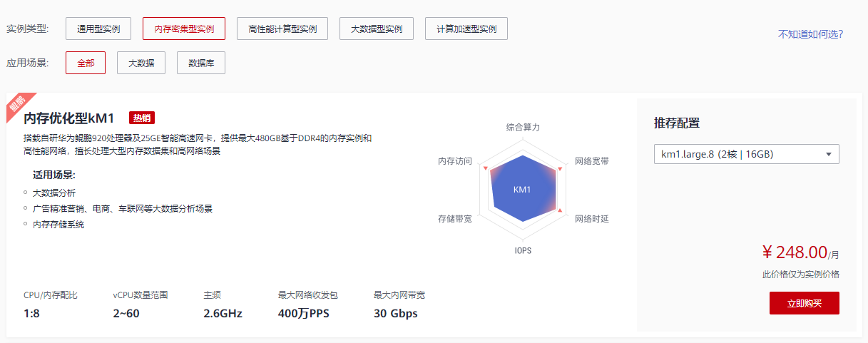The height and width of the screenshot is (343, 868).
Task: Click the 2.6GHz frequency value
Action: 223,314
